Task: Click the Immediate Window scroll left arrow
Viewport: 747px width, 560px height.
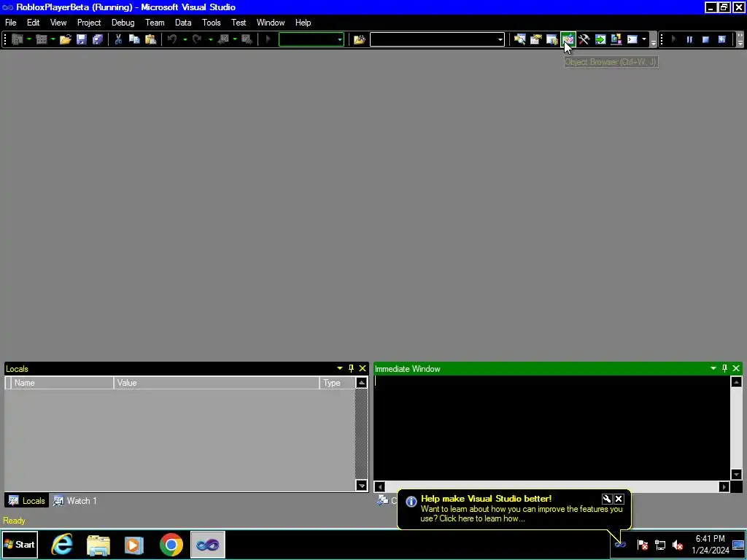Action: (379, 486)
